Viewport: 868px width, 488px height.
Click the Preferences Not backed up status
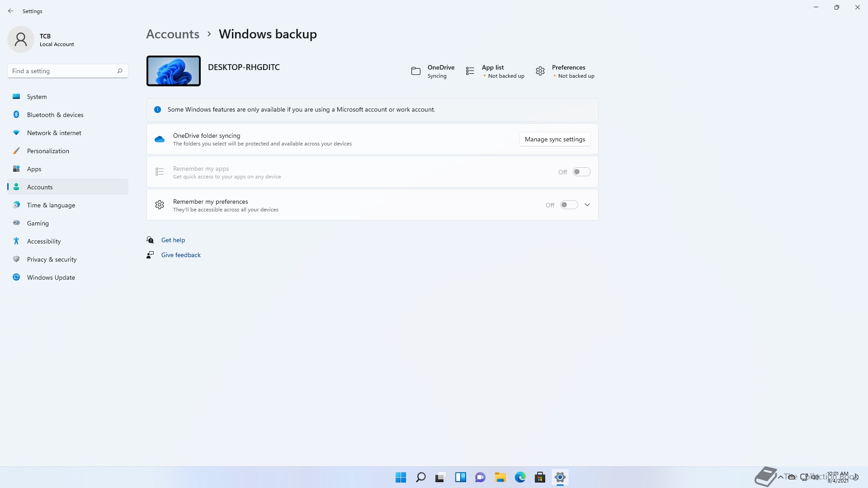(576, 76)
